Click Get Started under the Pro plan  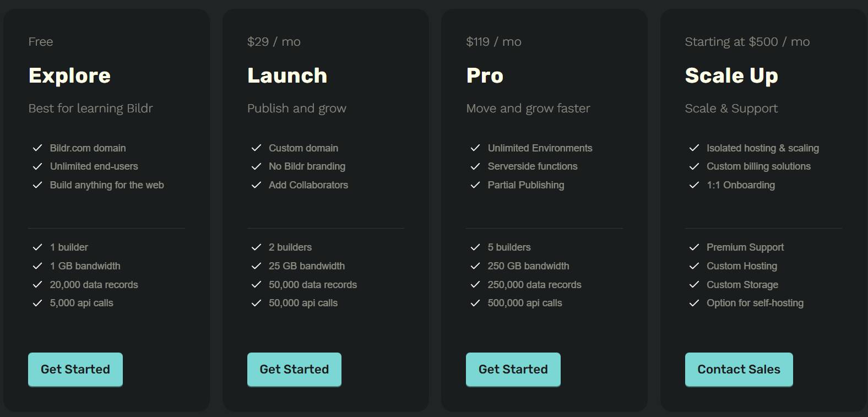(x=513, y=369)
